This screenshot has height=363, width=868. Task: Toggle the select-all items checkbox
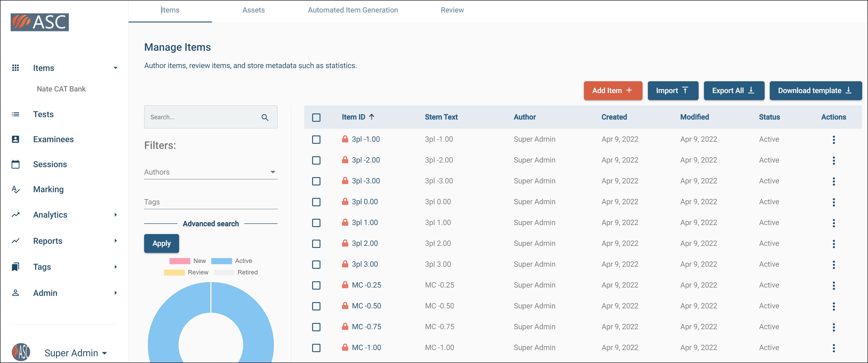coord(316,118)
